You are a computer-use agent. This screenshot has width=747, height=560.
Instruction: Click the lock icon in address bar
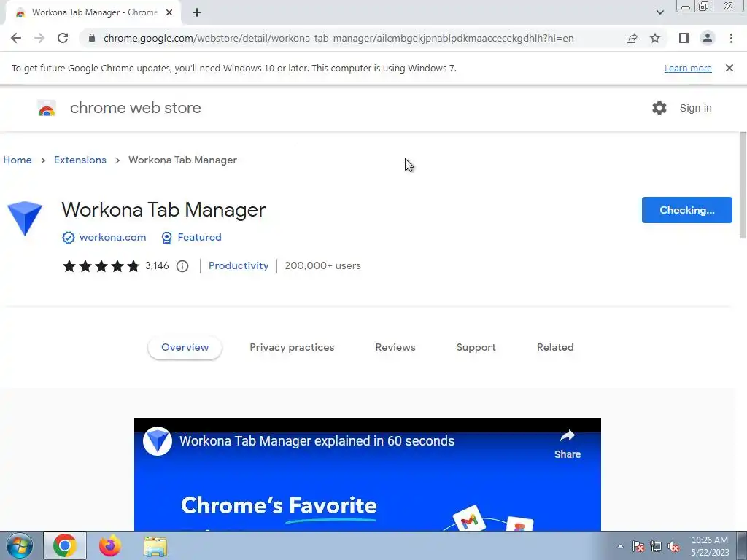[92, 38]
